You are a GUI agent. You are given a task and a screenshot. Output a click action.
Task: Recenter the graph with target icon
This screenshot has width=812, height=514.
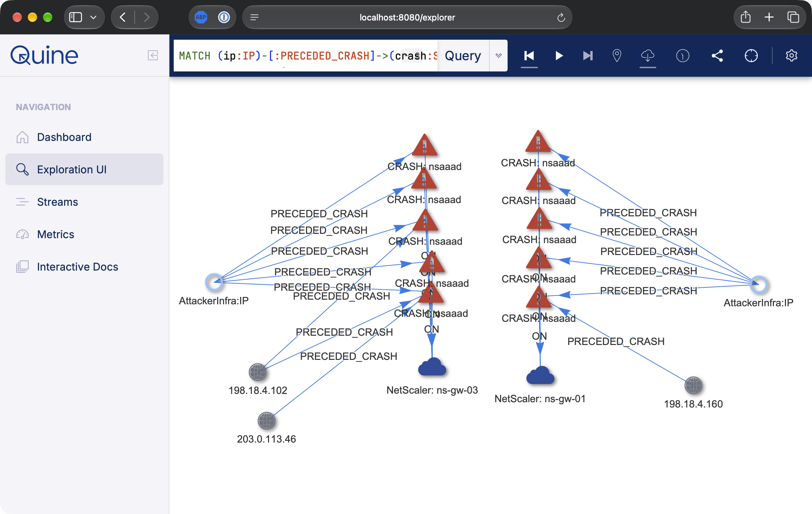tap(751, 56)
